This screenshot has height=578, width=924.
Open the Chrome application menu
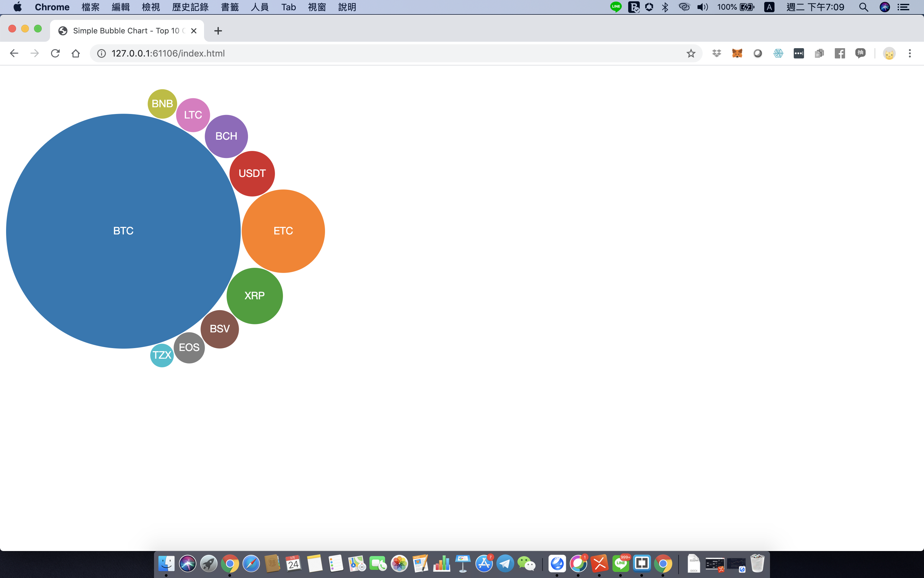52,7
